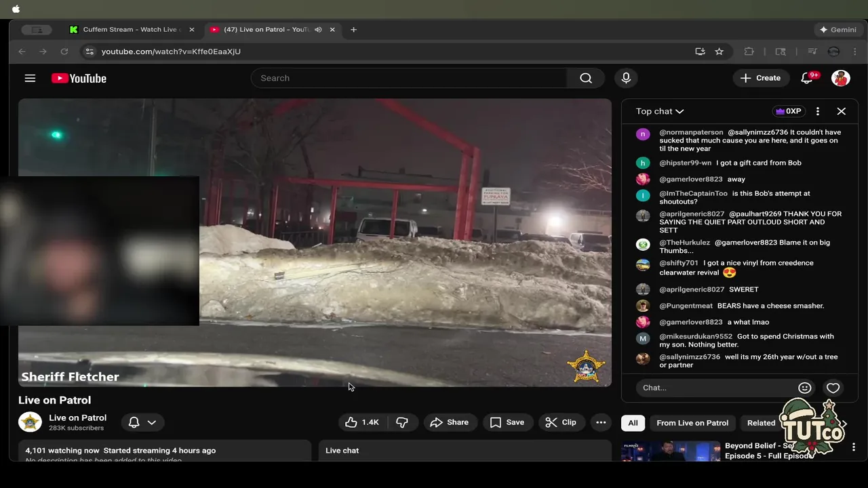This screenshot has width=868, height=488.
Task: Send a heart reaction in chat
Action: [833, 388]
